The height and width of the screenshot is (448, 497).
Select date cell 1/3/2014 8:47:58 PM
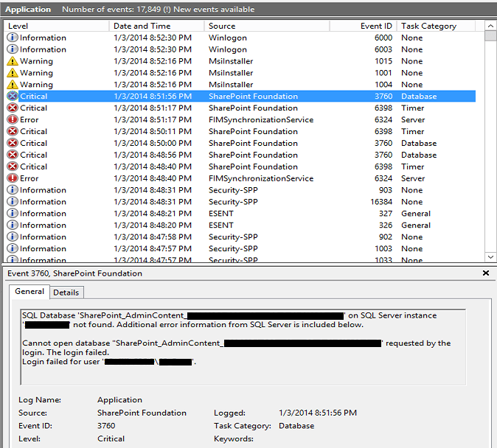153,237
